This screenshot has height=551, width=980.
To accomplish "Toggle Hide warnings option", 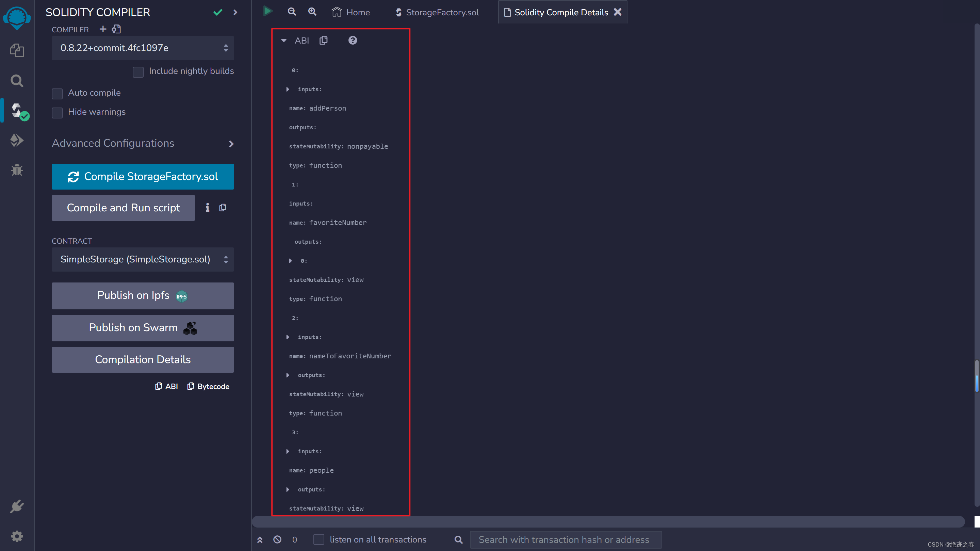I will click(x=57, y=113).
